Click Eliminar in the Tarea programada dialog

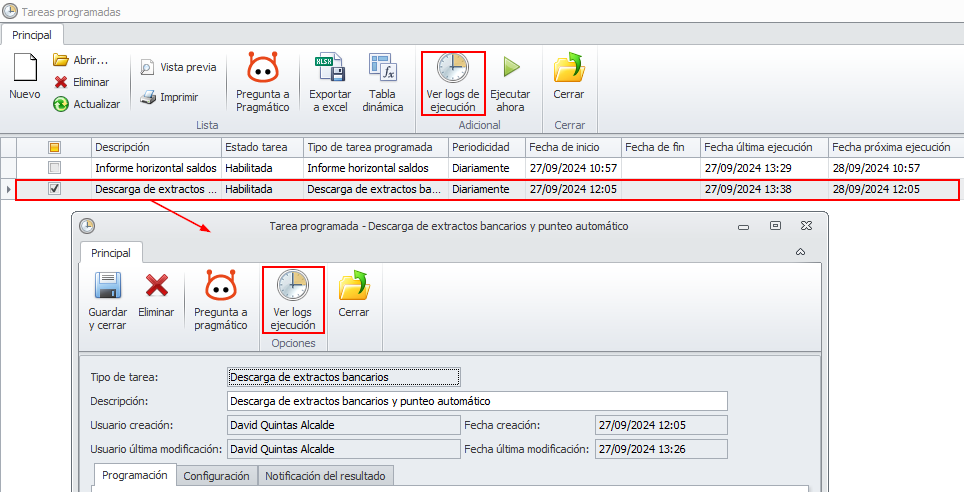156,295
